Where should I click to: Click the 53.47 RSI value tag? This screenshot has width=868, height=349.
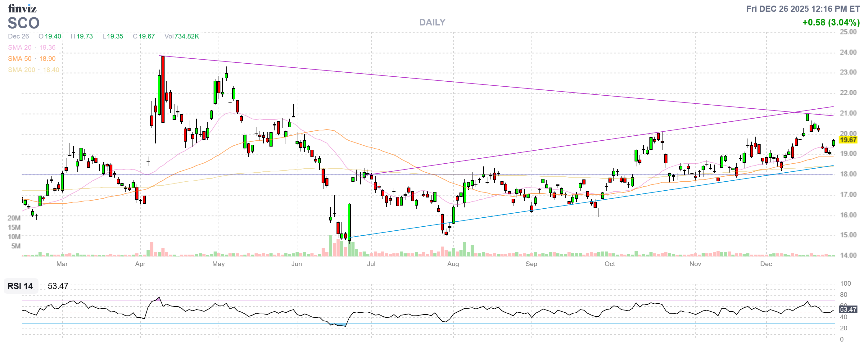point(848,309)
